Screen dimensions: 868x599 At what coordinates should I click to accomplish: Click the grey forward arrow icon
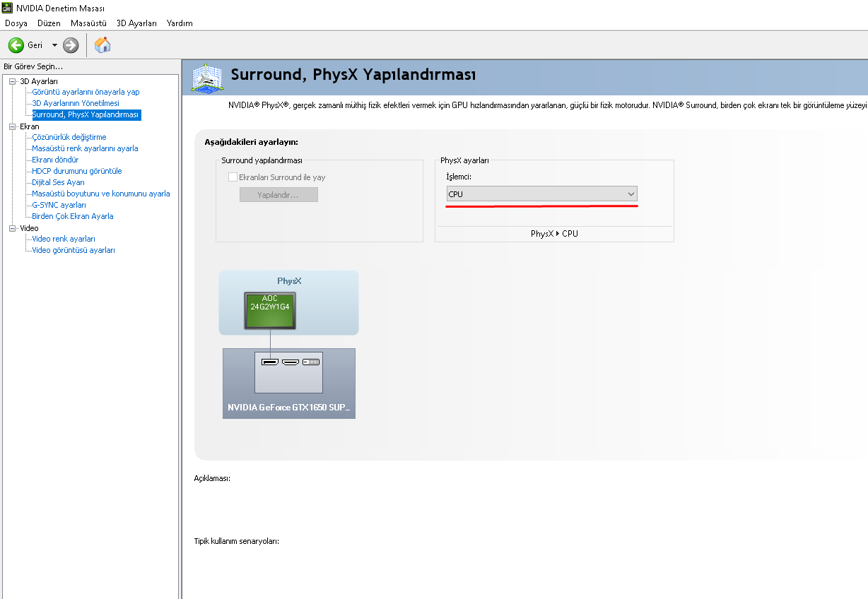pyautogui.click(x=71, y=45)
